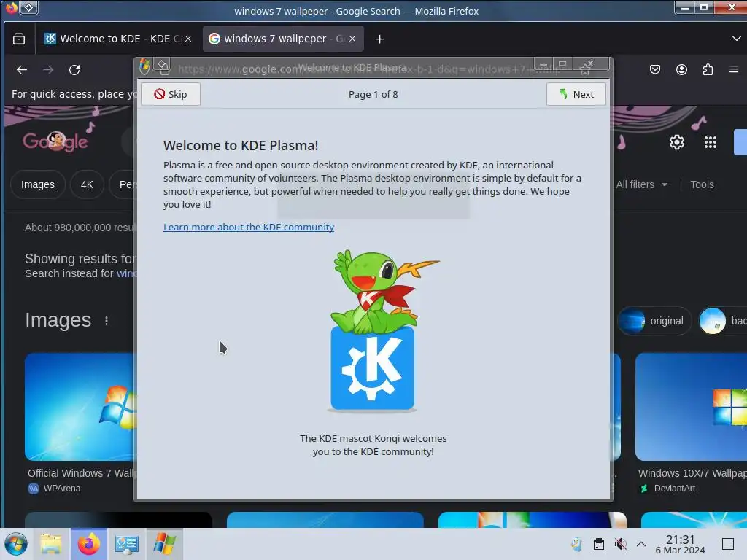Screen dimensions: 747x560
Task: Open a new Firefox tab
Action: point(379,39)
